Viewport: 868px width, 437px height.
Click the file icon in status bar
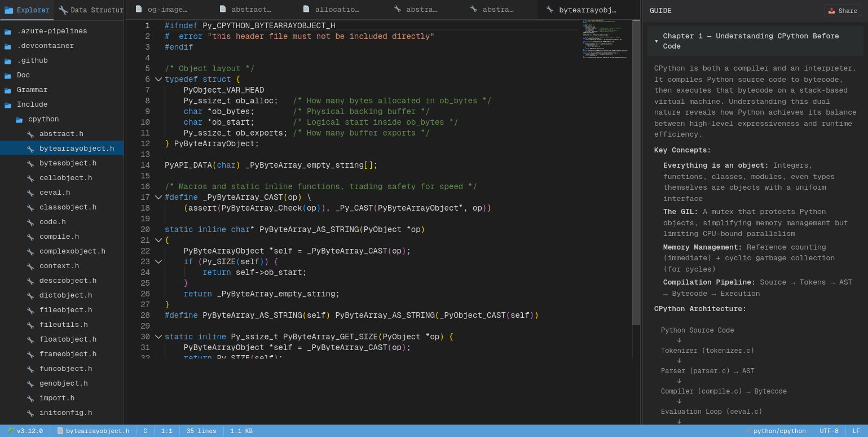pyautogui.click(x=60, y=431)
